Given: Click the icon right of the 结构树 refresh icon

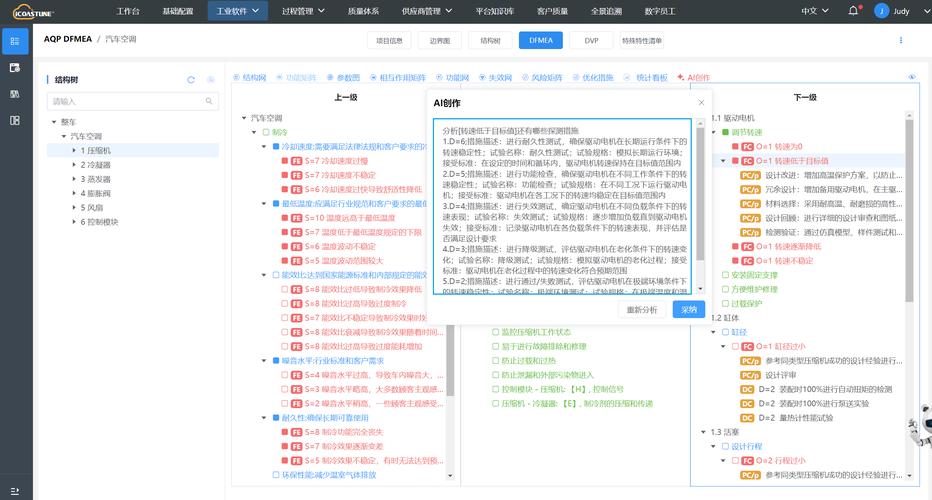Looking at the screenshot, I should [x=210, y=80].
